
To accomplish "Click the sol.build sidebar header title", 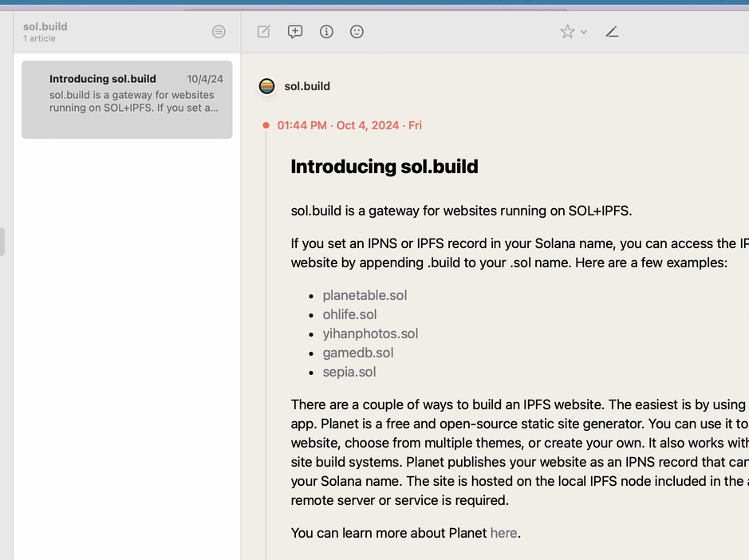I will (x=45, y=26).
